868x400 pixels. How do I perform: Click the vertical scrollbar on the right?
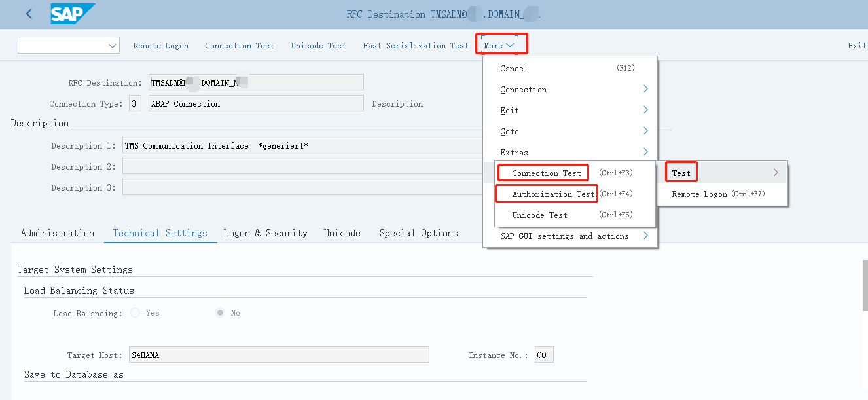(865, 285)
